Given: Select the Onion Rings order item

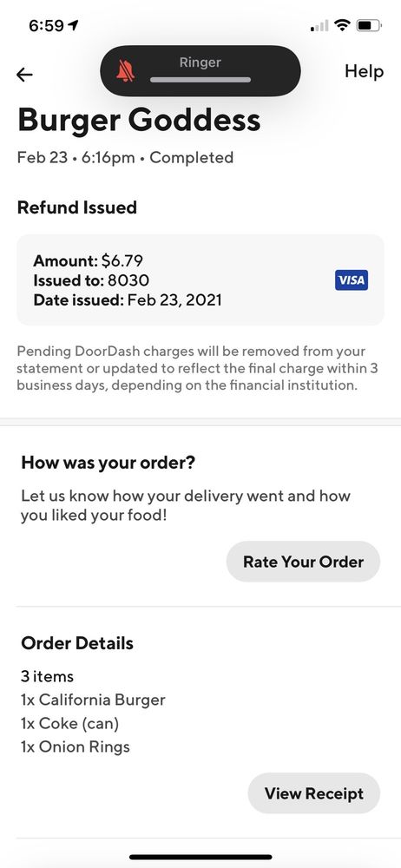Looking at the screenshot, I should [76, 746].
